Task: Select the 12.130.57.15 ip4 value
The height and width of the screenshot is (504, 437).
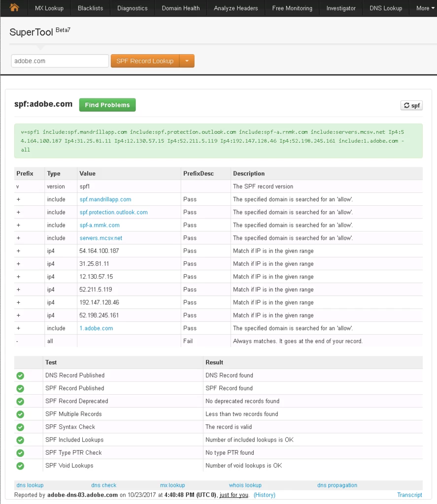Action: 96,277
